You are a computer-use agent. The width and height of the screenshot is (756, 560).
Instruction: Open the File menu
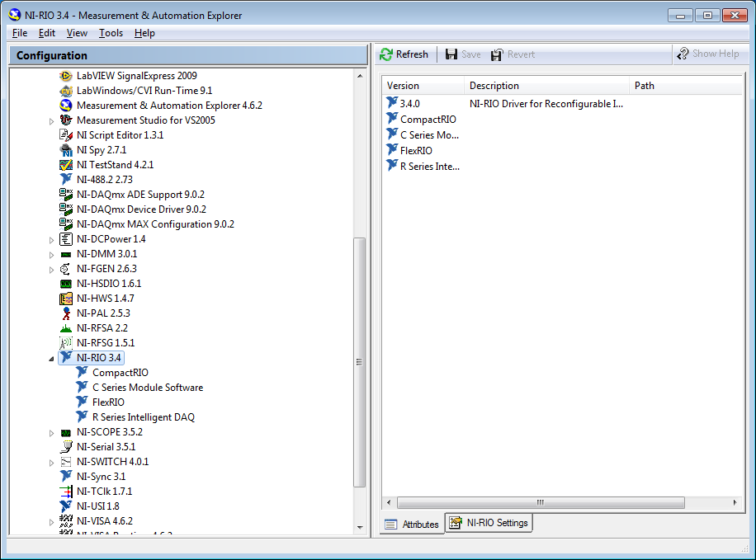pos(20,33)
